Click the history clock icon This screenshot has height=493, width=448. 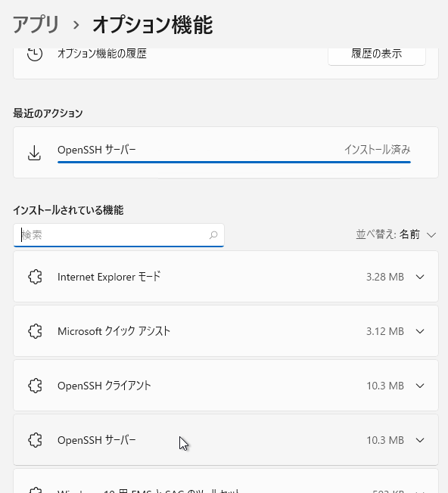(x=35, y=54)
